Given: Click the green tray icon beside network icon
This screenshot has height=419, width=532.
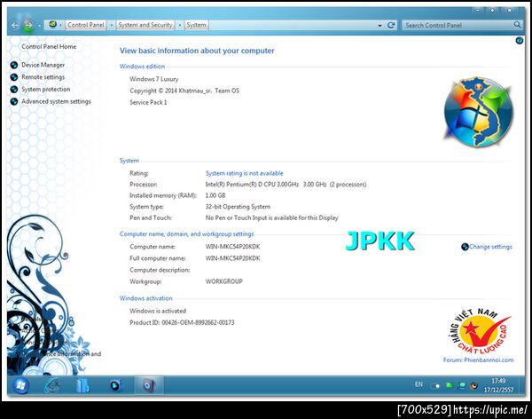Looking at the screenshot, I should point(450,385).
